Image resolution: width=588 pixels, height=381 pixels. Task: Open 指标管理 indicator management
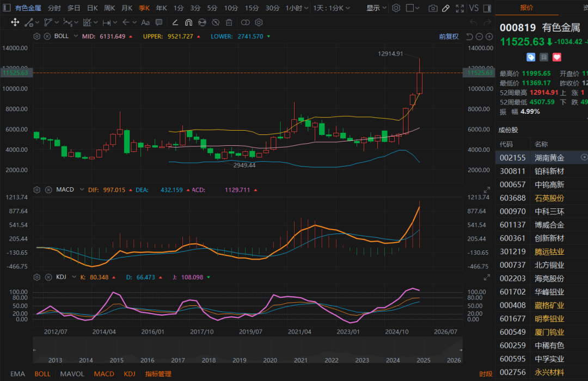[158, 374]
